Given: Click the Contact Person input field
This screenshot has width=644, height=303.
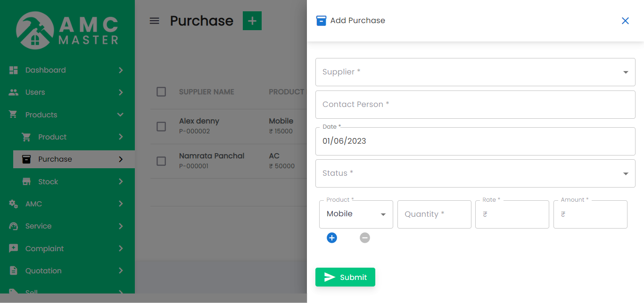Looking at the screenshot, I should (x=475, y=105).
